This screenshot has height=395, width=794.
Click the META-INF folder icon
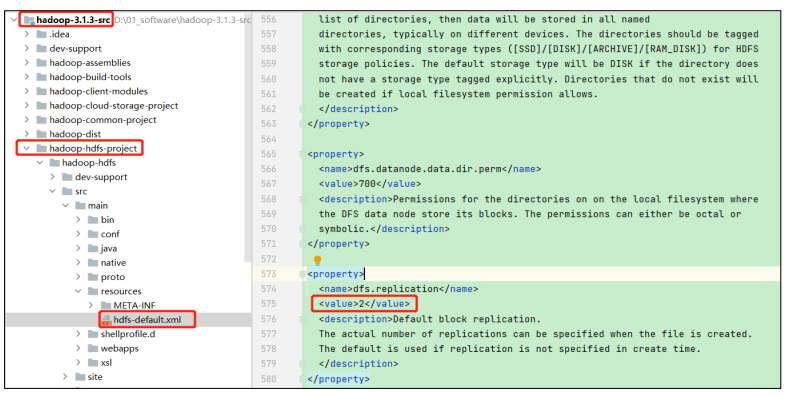tap(105, 305)
